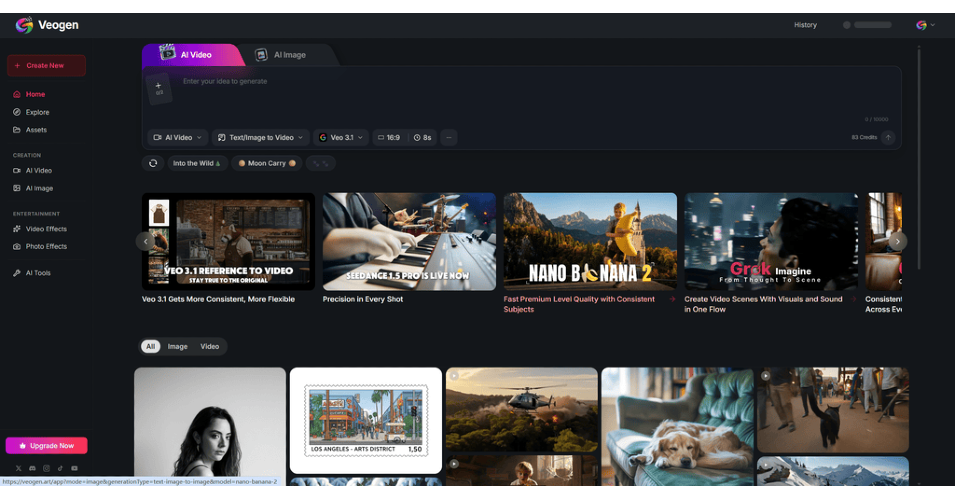Switch to the AI Video tab
955x500 pixels.
[x=191, y=55]
